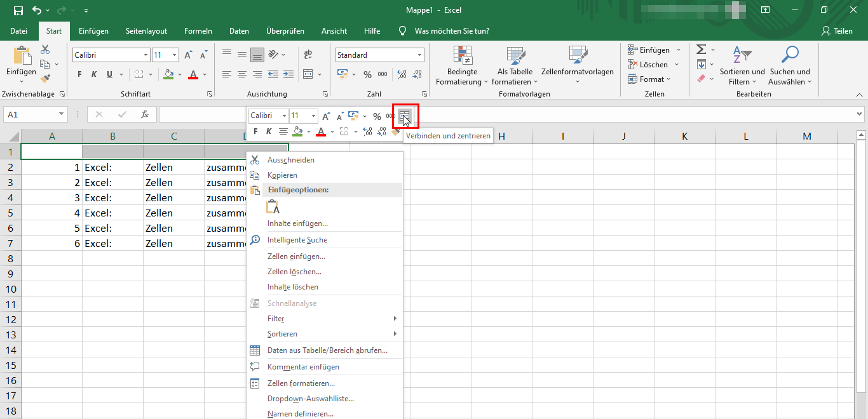Expand the Name Box dropdown next to A1
Viewport: 868px width, 419px height.
pos(62,114)
